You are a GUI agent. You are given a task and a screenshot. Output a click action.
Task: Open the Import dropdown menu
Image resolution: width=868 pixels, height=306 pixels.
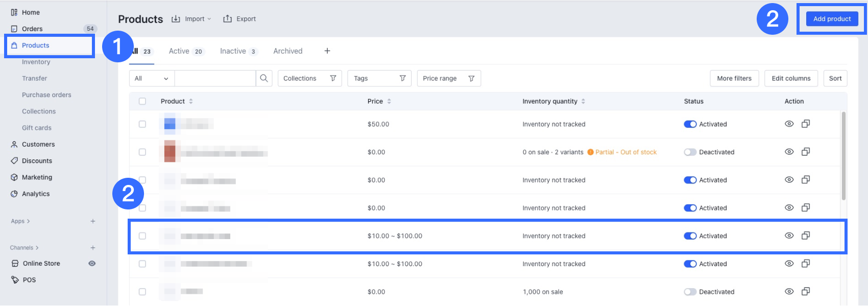click(191, 19)
